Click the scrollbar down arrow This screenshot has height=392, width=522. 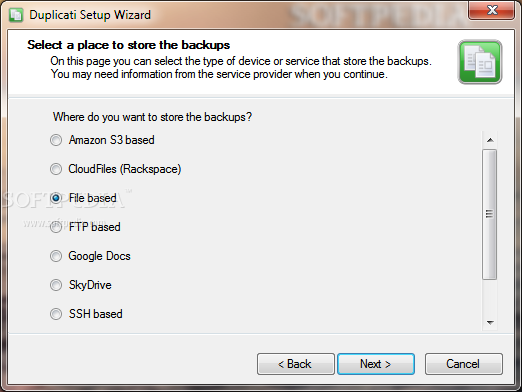[x=490, y=322]
